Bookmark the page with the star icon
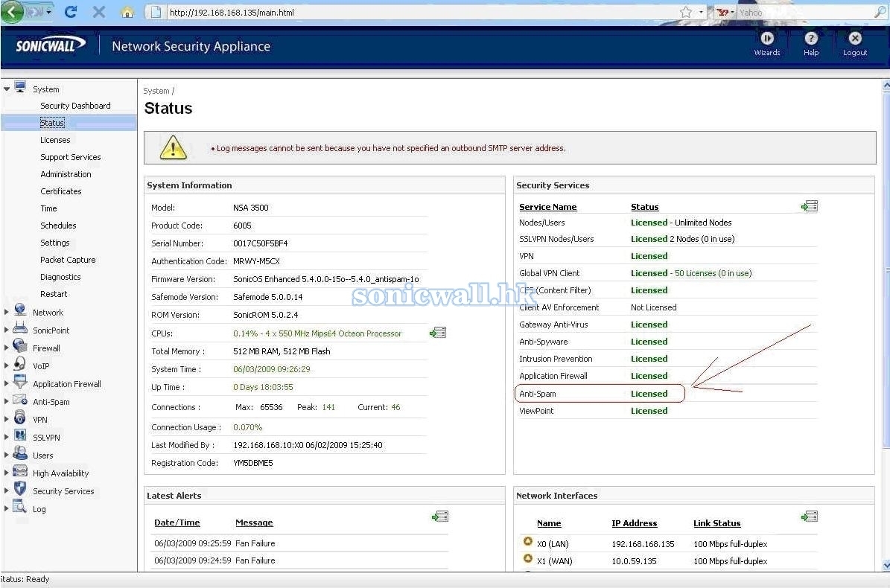890x588 pixels. point(686,12)
